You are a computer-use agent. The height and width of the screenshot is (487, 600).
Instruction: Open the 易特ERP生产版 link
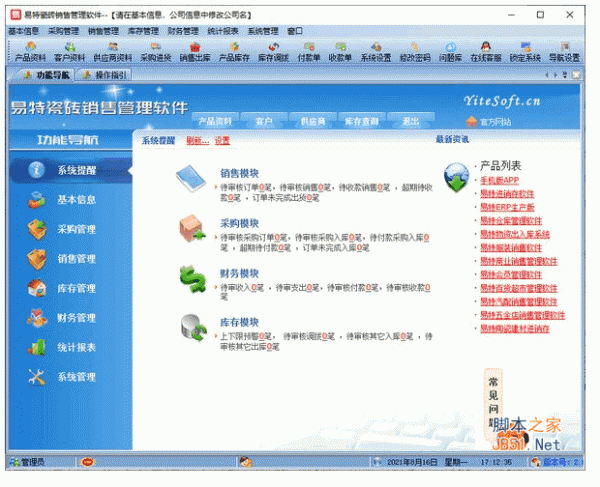tap(507, 207)
